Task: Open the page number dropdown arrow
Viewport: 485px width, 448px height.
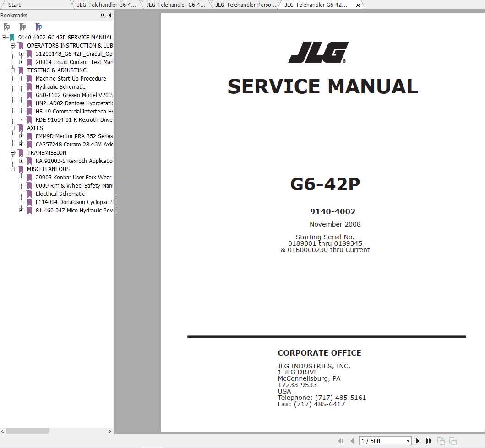Action: [409, 441]
